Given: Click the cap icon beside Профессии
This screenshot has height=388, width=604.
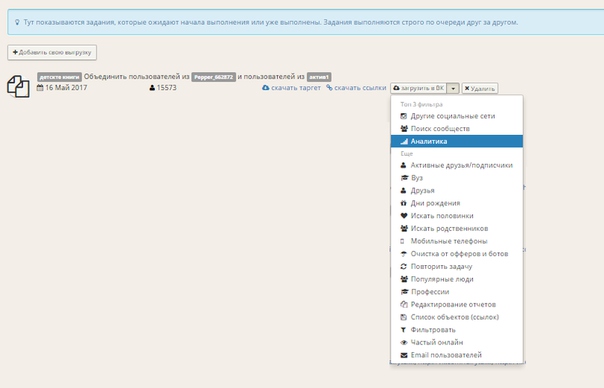Looking at the screenshot, I should (404, 292).
